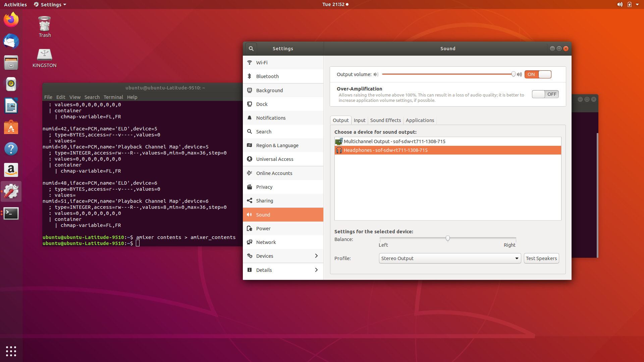Click the Output volume slider handle
Screen dimensions: 644x362
point(513,74)
